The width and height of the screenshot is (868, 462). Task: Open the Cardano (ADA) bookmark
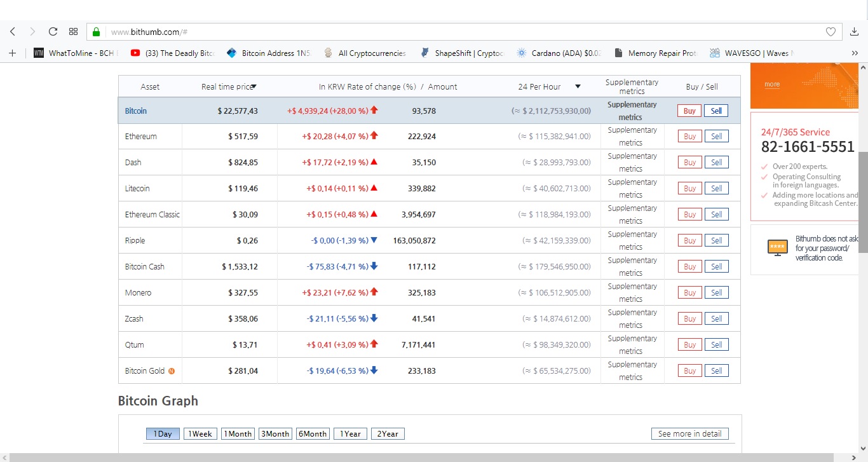point(559,53)
